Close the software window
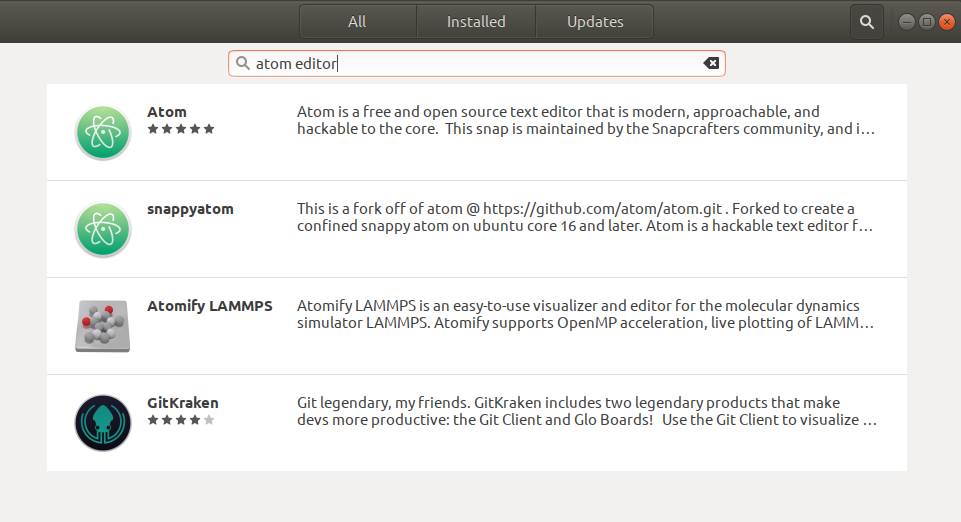961x522 pixels. click(x=947, y=22)
